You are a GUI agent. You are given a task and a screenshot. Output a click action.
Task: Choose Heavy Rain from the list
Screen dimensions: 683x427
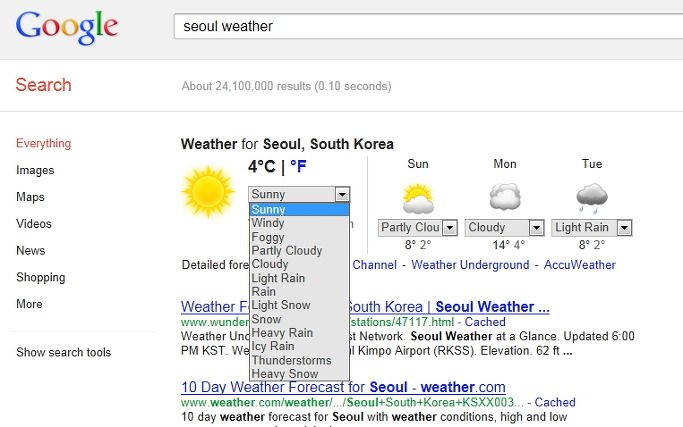[x=299, y=332]
